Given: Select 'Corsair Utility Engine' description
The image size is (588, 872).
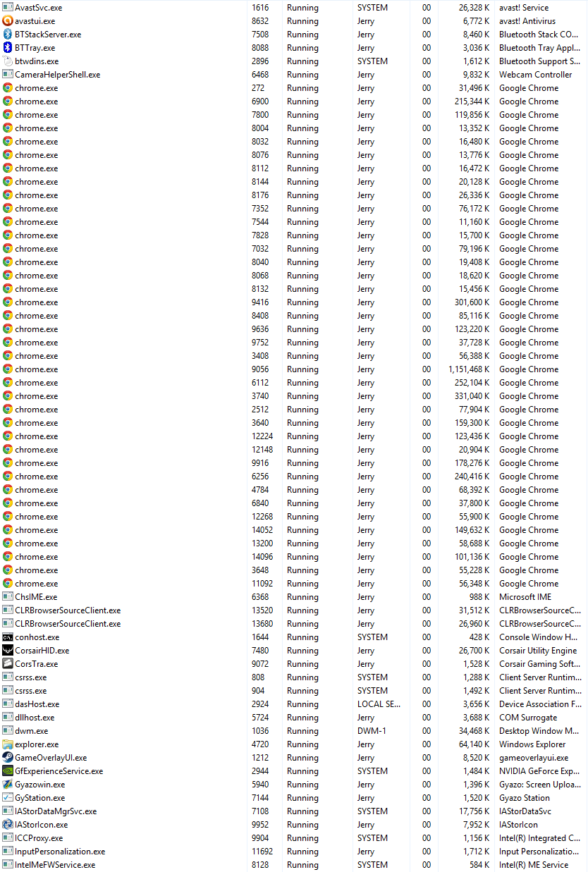Looking at the screenshot, I should coord(538,651).
